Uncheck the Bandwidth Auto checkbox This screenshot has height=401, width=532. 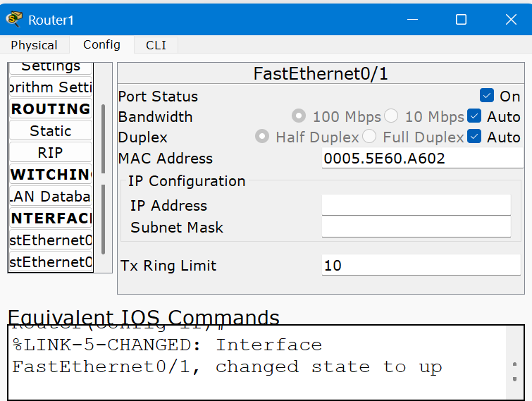(x=474, y=116)
